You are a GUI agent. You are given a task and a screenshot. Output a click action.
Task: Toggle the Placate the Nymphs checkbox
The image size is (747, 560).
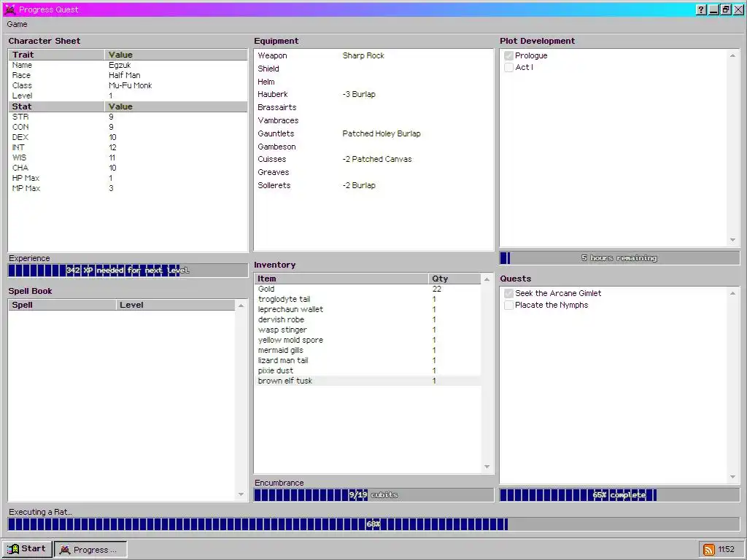(508, 306)
